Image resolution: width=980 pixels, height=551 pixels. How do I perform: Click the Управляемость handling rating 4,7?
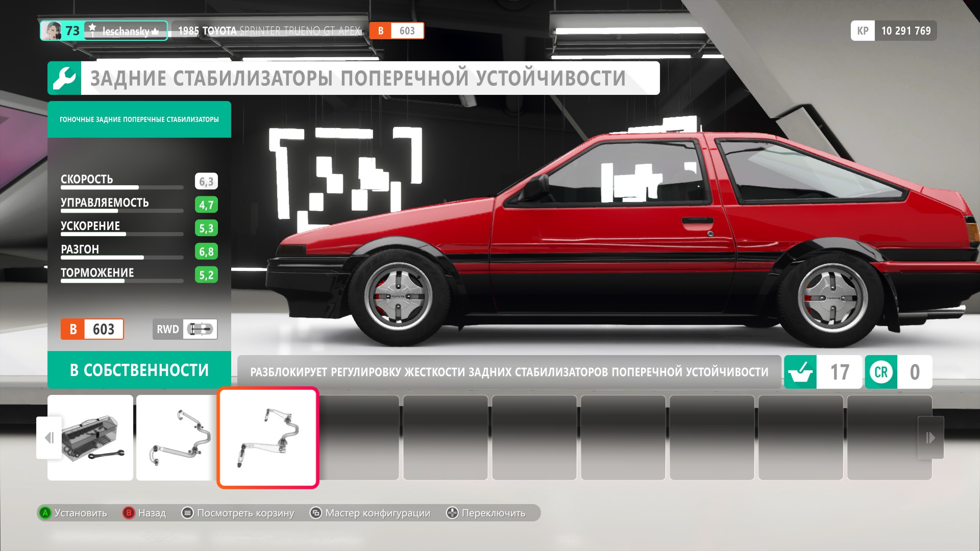click(x=206, y=205)
